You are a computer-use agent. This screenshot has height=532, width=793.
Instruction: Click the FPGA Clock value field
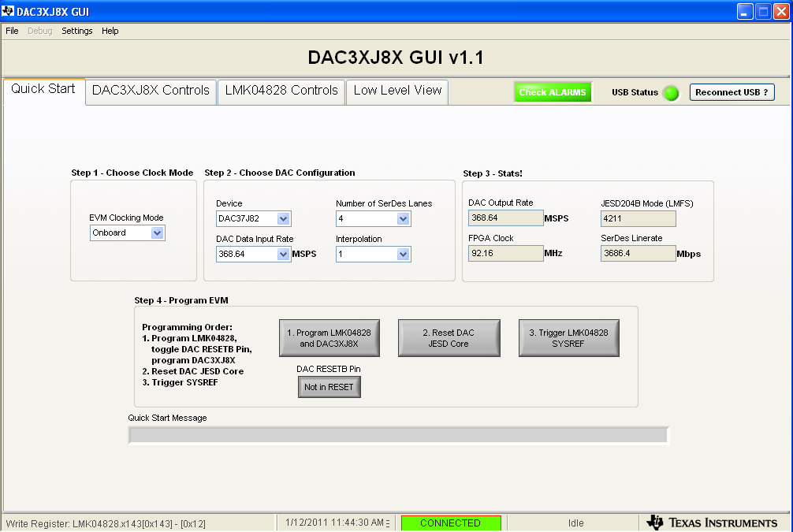(506, 253)
